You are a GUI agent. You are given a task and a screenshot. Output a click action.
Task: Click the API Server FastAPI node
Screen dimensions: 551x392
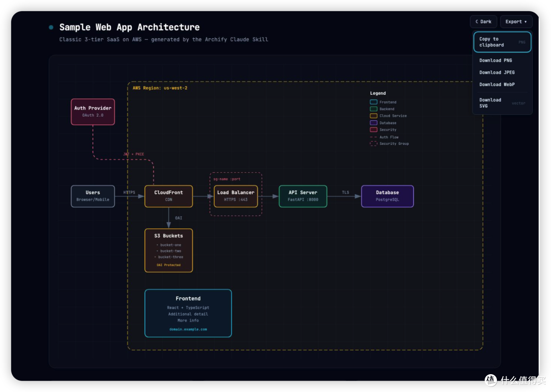(303, 196)
